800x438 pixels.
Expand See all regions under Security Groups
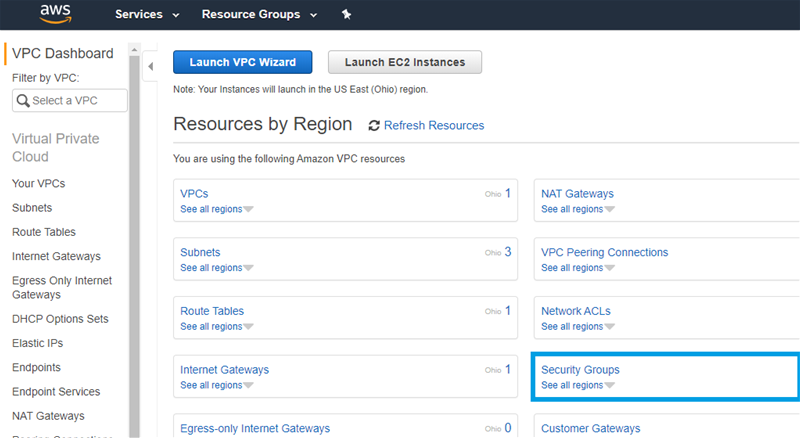tap(578, 385)
